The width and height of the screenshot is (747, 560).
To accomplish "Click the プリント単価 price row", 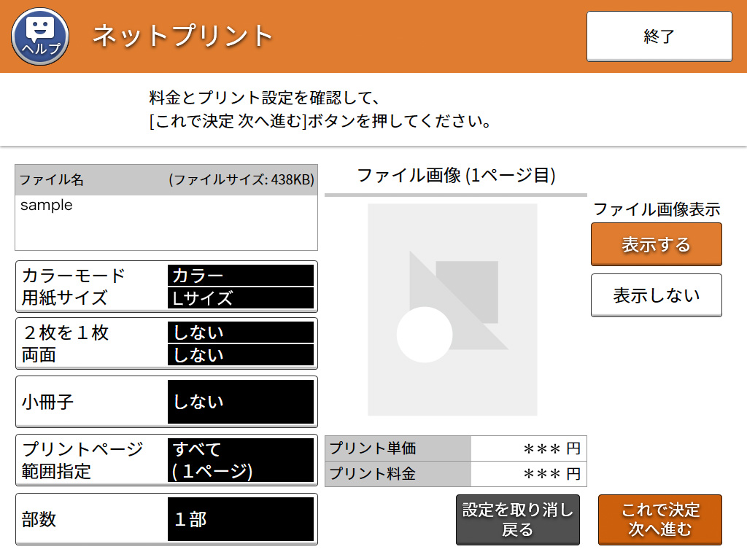I will pos(455,448).
